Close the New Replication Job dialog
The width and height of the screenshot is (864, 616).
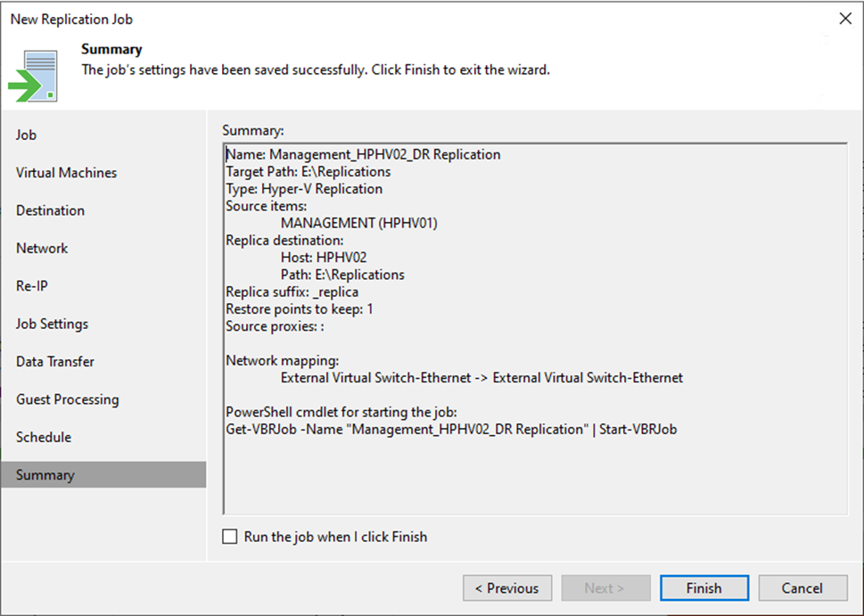845,19
